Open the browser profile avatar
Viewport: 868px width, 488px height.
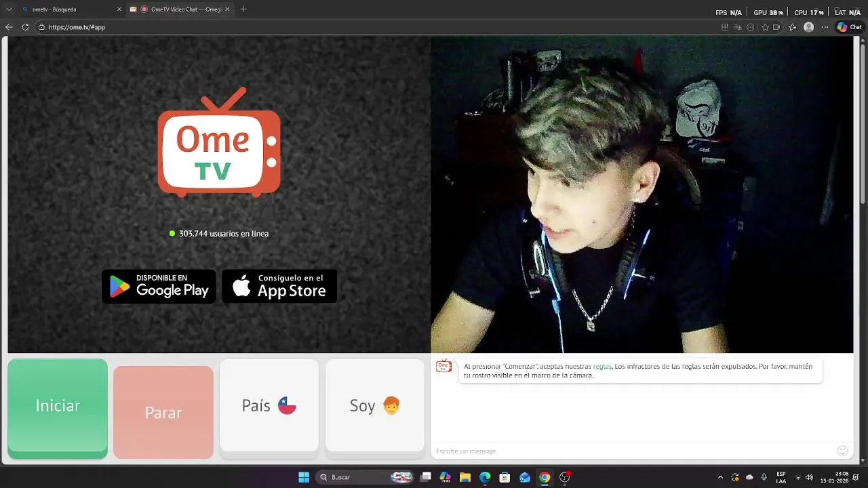tap(808, 27)
